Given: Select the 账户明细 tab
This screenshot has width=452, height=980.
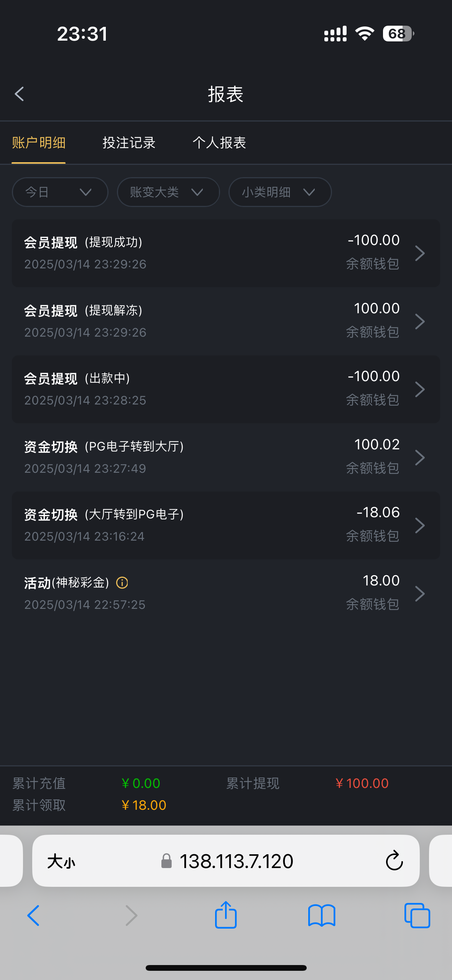Looking at the screenshot, I should pos(39,143).
